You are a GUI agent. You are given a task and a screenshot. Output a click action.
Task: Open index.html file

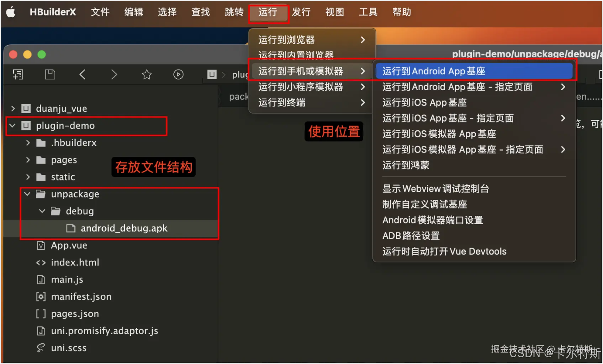(x=111, y=262)
